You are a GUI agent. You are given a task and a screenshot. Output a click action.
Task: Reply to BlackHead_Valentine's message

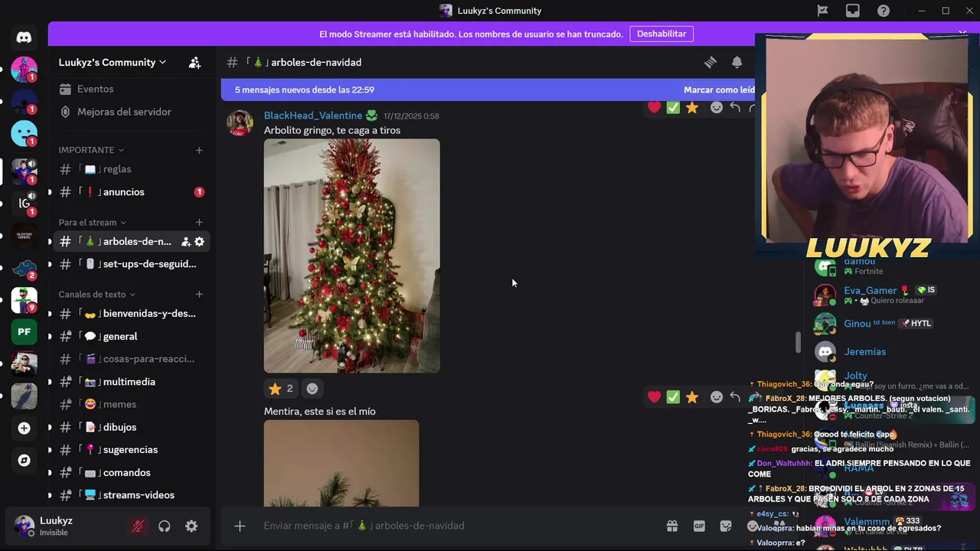pos(735,108)
